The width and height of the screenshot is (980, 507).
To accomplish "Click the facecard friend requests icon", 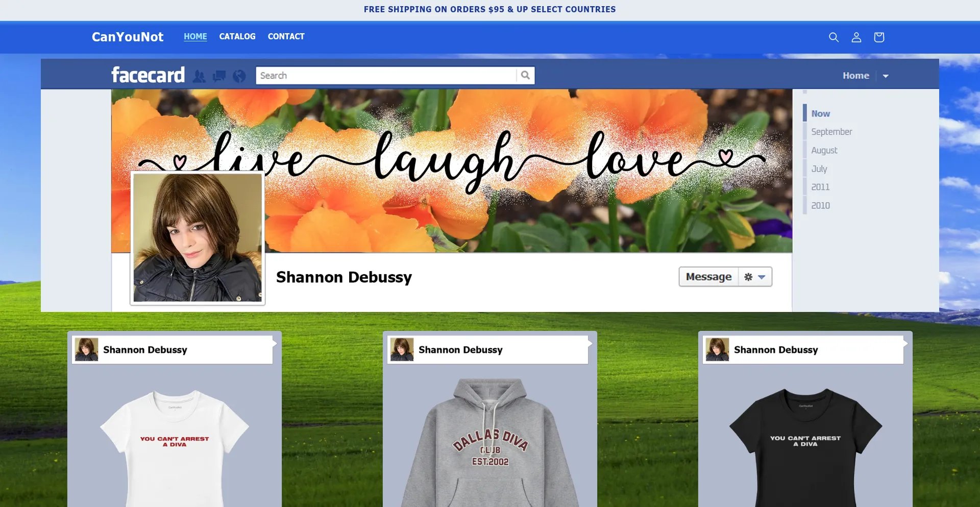I will tap(199, 76).
